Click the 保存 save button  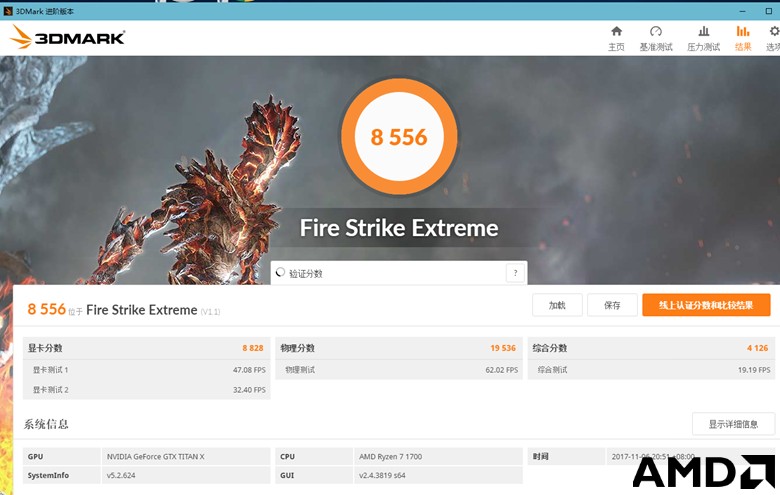tap(612, 305)
